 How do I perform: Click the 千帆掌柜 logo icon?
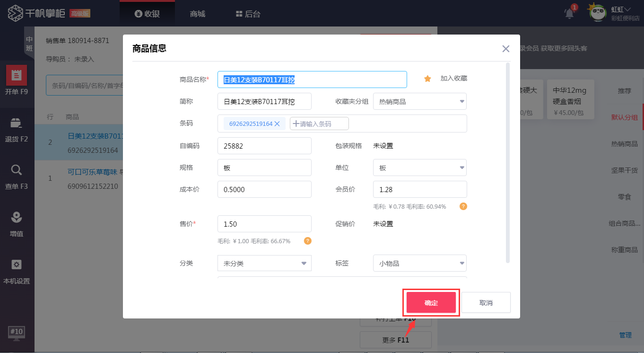(16, 13)
